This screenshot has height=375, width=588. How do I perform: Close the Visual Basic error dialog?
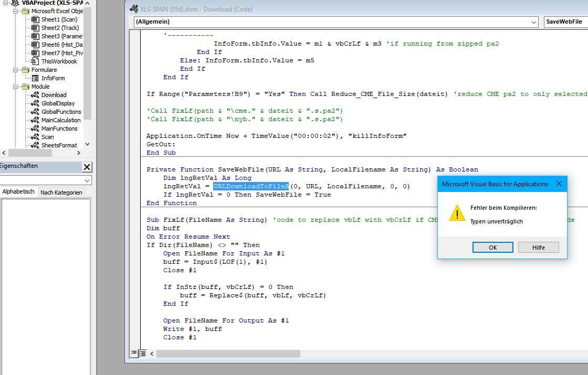[559, 184]
